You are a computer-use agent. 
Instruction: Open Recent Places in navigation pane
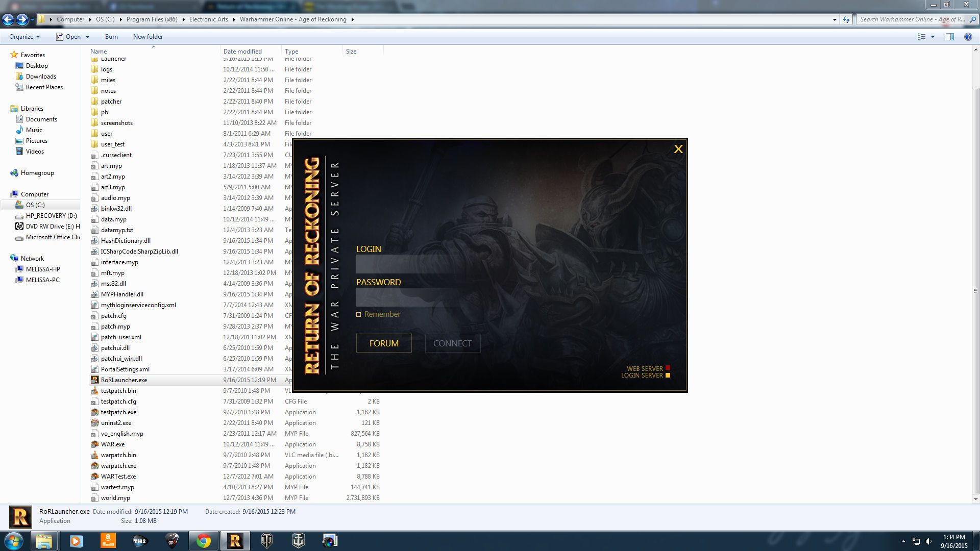coord(44,87)
